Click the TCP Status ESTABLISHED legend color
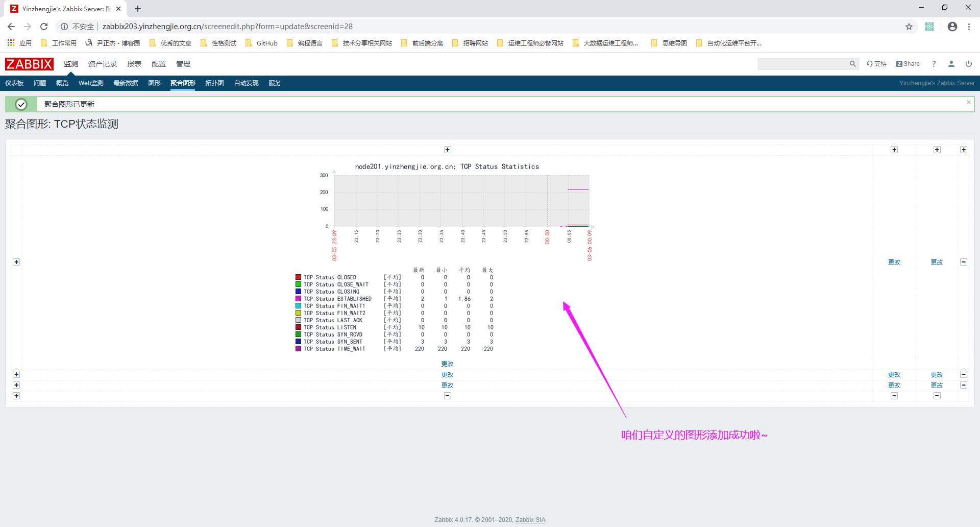Viewport: 980px width, 527px height. (298, 299)
